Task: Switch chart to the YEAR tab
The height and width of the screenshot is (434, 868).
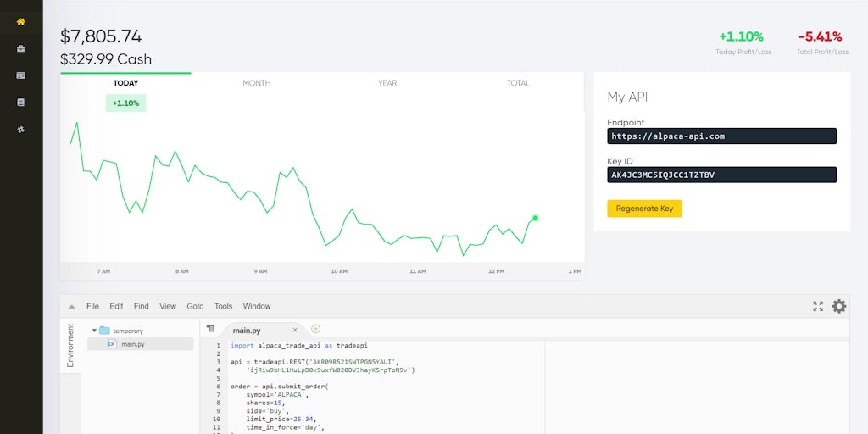Action: (x=387, y=83)
